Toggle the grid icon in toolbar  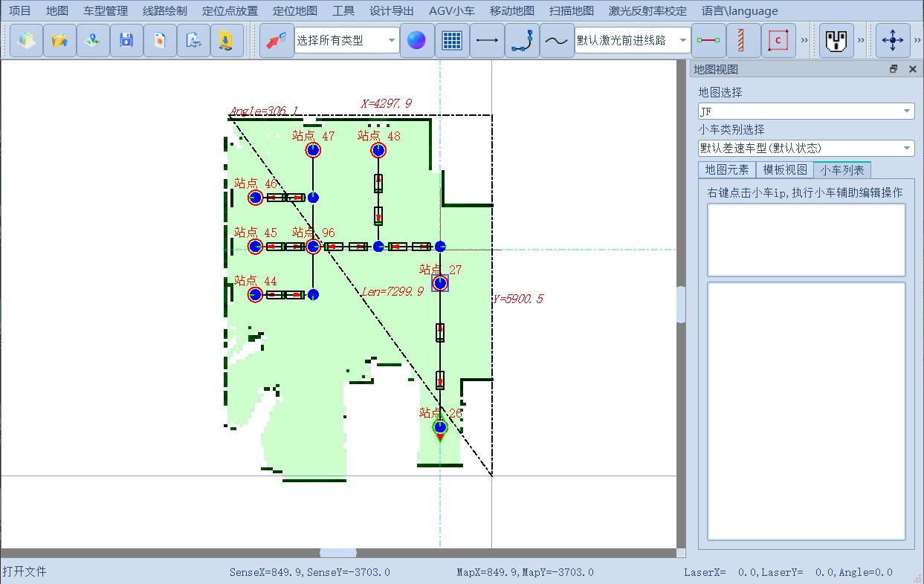[x=452, y=40]
